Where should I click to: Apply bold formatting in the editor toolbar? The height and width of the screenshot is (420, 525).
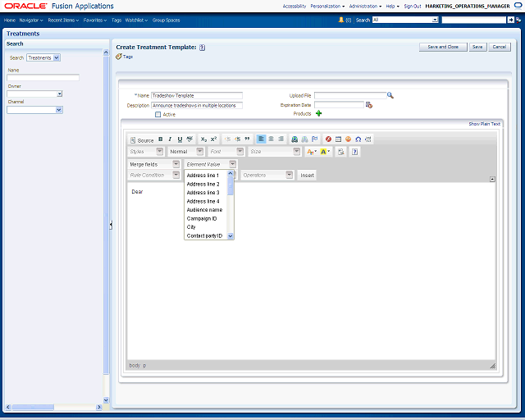161,139
